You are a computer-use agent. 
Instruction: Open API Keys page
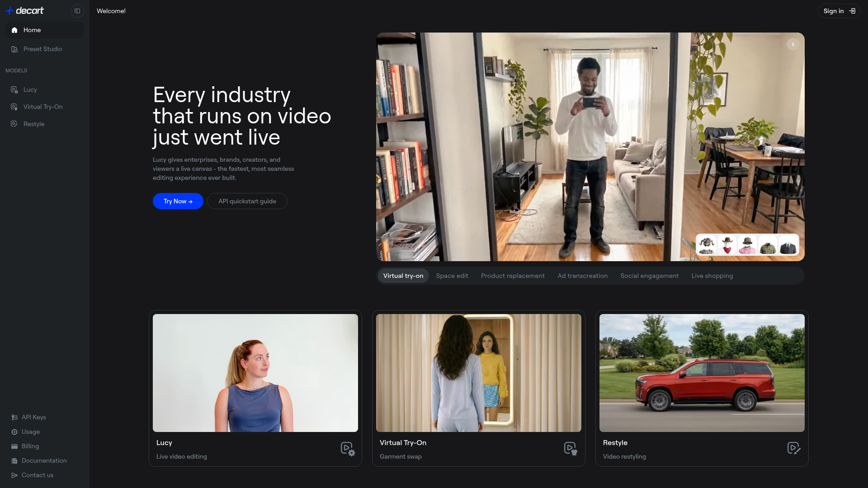coord(44,417)
